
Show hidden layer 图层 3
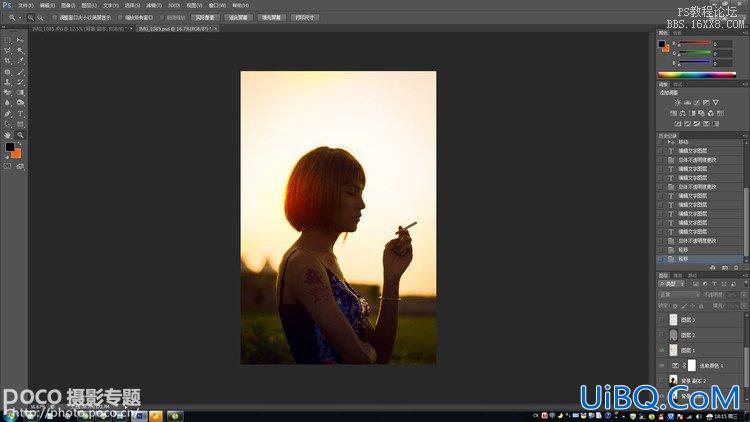click(662, 320)
